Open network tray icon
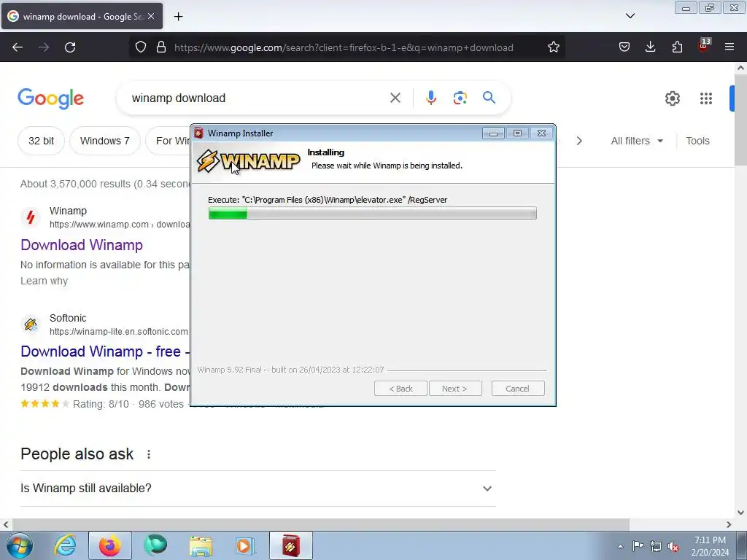Viewport: 747px width, 560px height. coord(656,546)
